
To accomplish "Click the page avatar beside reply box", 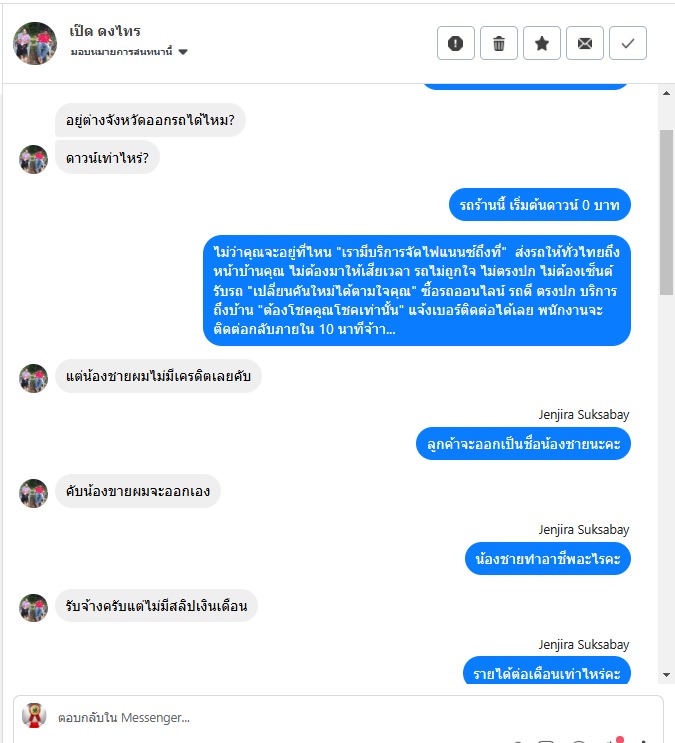I will coord(34,716).
